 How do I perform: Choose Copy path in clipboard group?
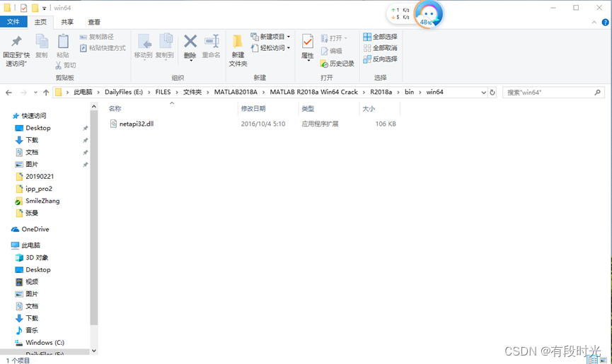(97, 37)
